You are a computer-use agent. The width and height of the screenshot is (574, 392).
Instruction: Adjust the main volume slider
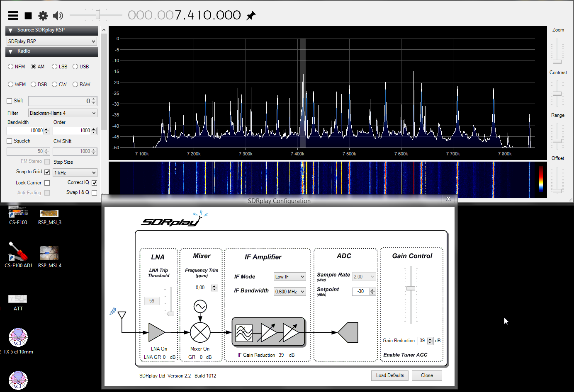[x=98, y=15]
